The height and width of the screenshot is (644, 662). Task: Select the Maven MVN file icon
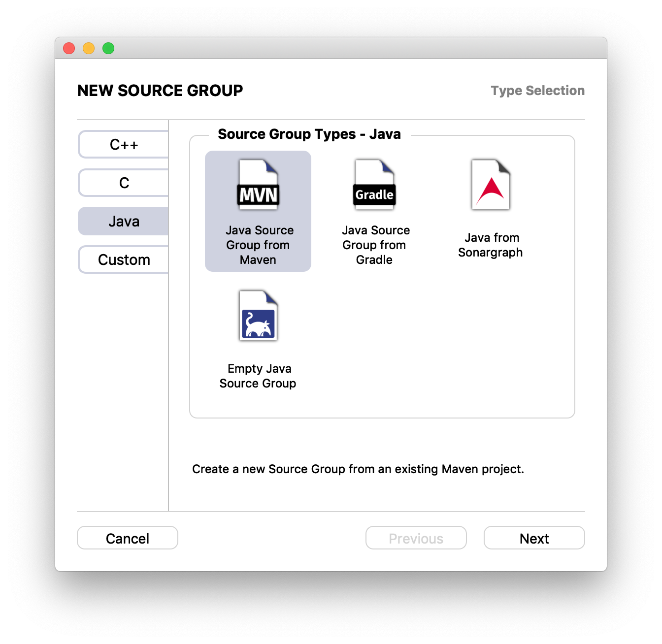(259, 185)
